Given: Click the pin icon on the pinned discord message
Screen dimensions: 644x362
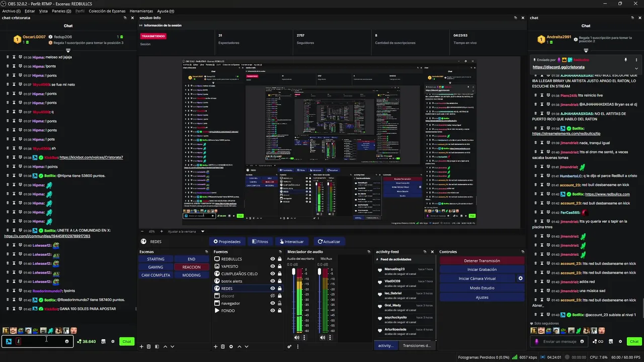Looking at the screenshot, I should point(626,60).
